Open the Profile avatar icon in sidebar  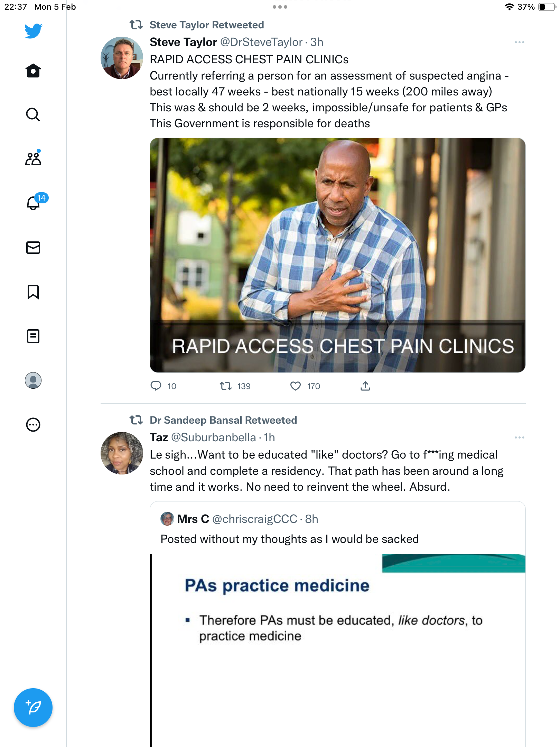[x=33, y=380]
